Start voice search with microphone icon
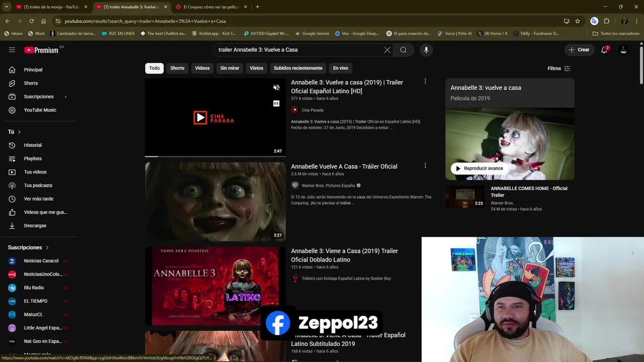The image size is (644, 362). pos(426,50)
